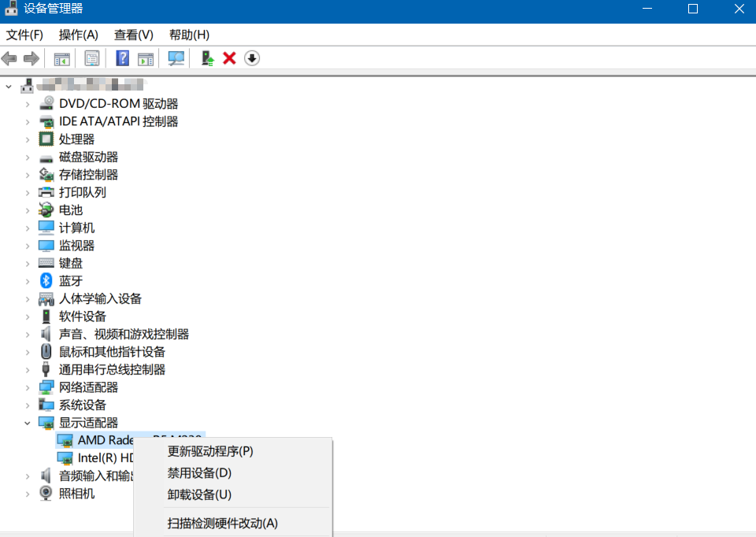Expand the 电池 tree node
The height and width of the screenshot is (537, 756).
pos(26,209)
